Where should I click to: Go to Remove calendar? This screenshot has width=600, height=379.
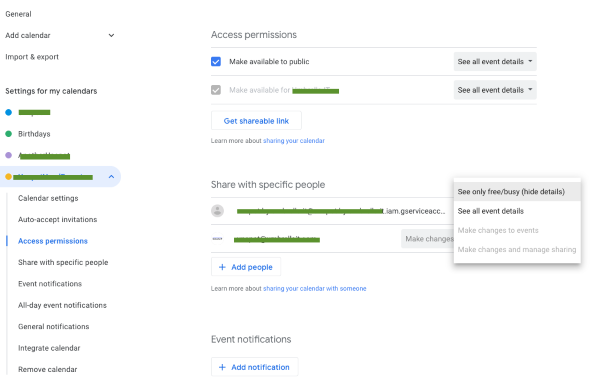pos(48,369)
